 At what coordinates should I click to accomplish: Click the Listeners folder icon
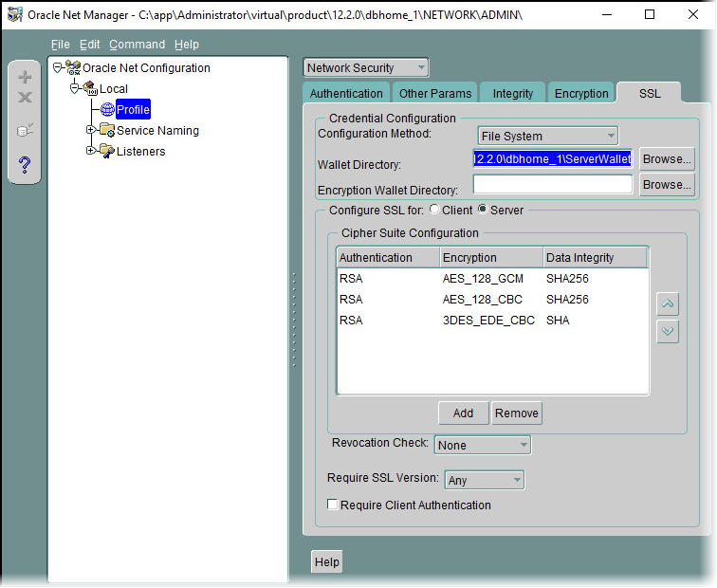point(107,151)
